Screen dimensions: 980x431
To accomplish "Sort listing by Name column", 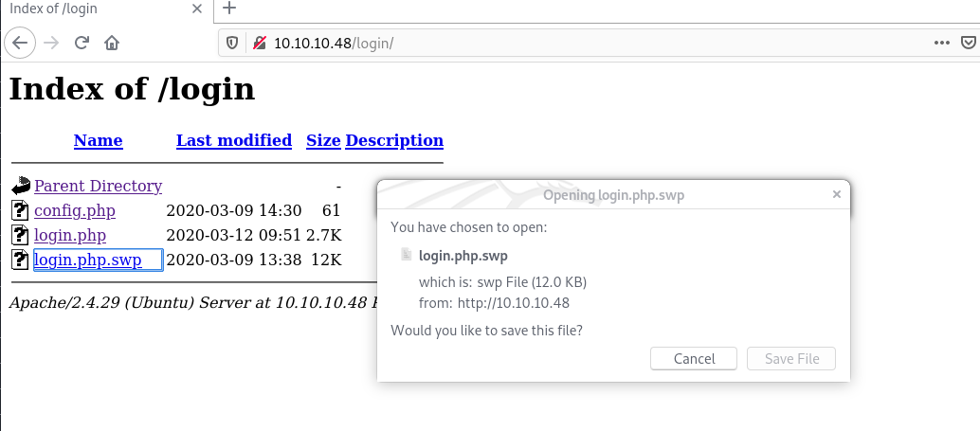I will point(98,140).
